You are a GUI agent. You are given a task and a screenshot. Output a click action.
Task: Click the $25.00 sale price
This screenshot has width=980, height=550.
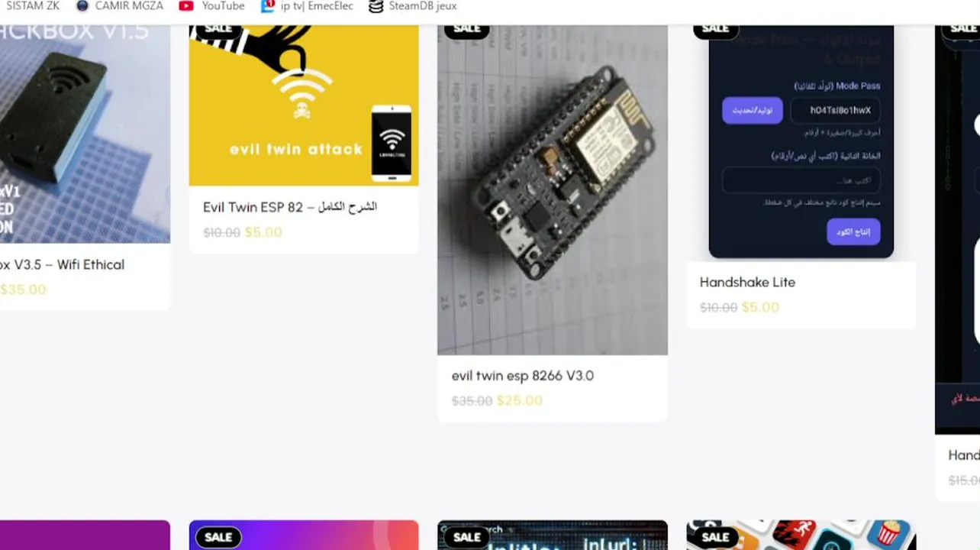(520, 401)
